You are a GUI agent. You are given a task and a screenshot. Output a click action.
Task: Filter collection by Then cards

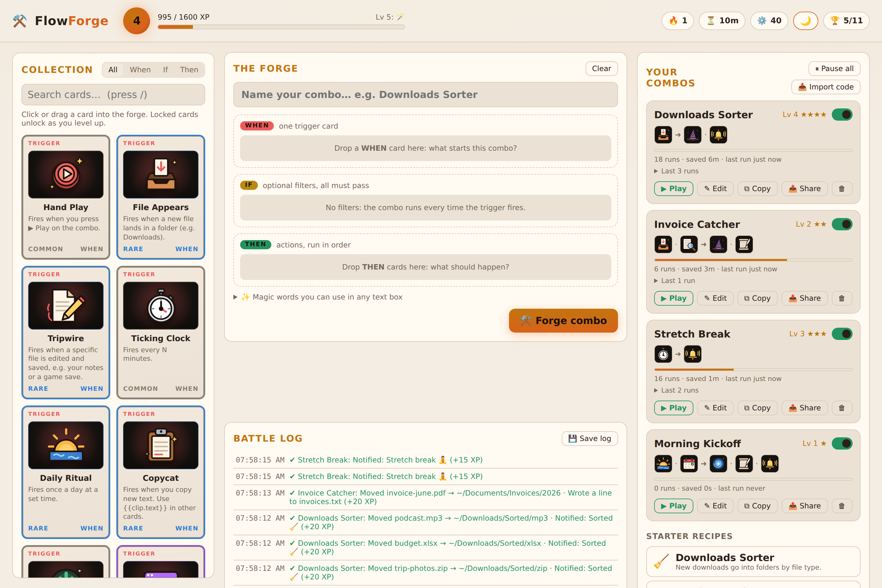click(189, 70)
